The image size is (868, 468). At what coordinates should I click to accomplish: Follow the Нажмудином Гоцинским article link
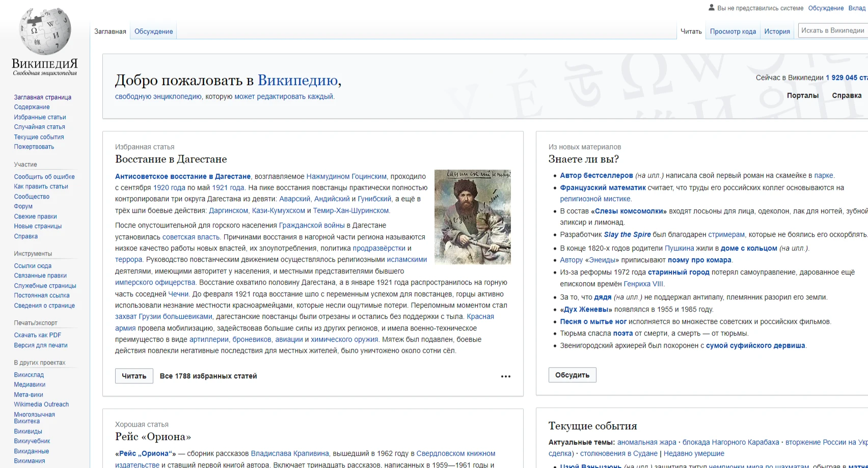pyautogui.click(x=346, y=176)
